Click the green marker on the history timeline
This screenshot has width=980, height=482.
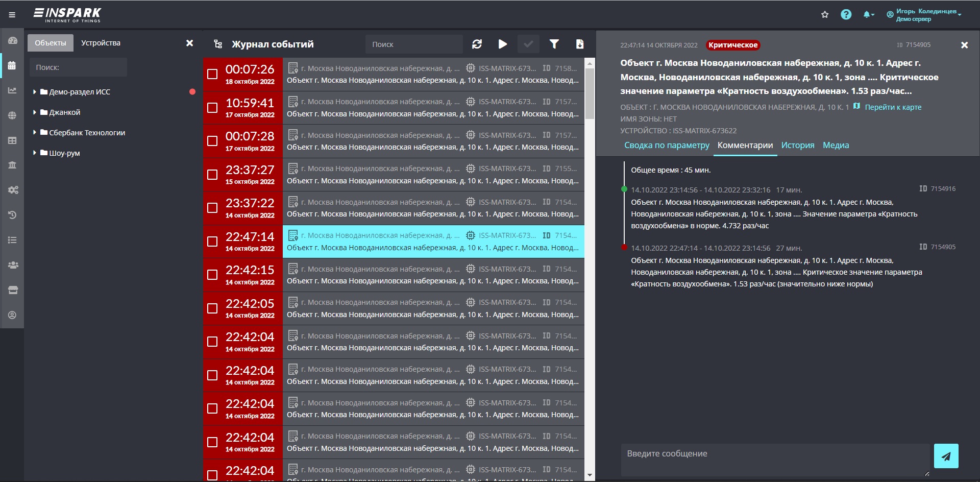624,189
